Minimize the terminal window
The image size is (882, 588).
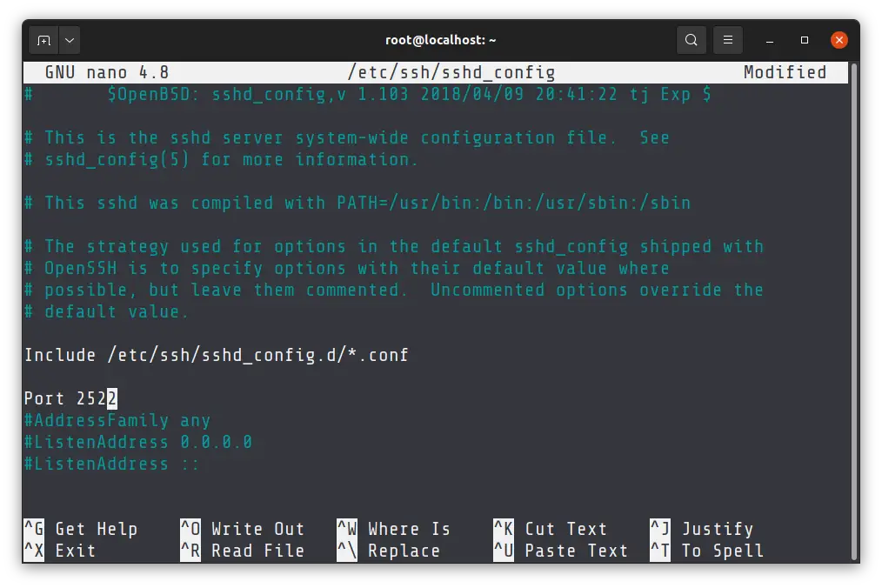(771, 40)
